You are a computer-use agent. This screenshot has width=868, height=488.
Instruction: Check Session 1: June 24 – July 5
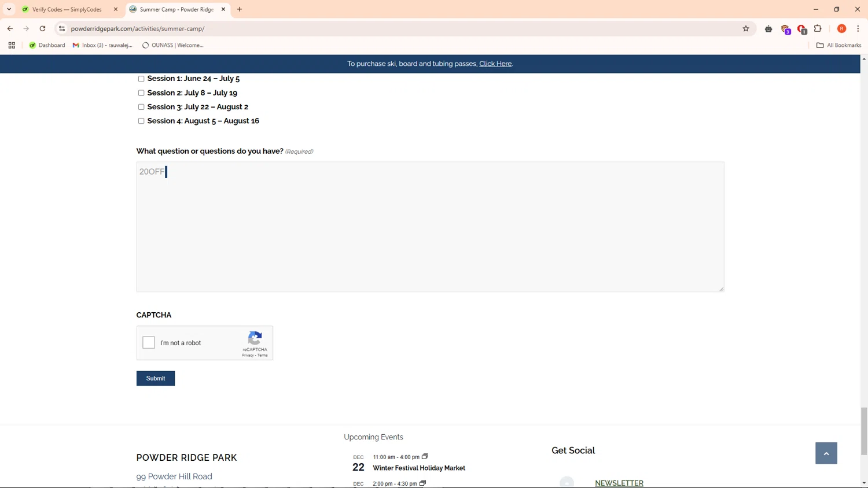point(141,79)
